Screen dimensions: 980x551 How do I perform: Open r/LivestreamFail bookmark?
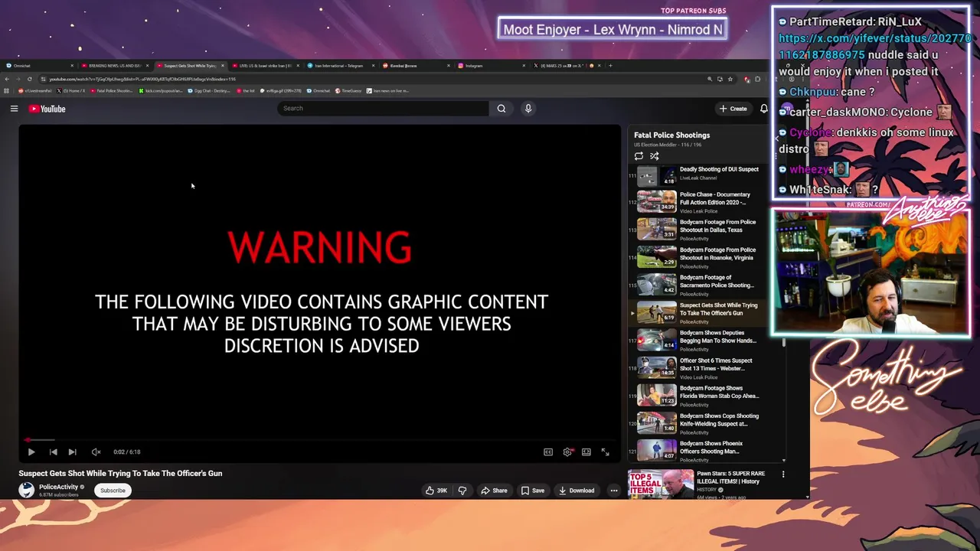click(37, 91)
